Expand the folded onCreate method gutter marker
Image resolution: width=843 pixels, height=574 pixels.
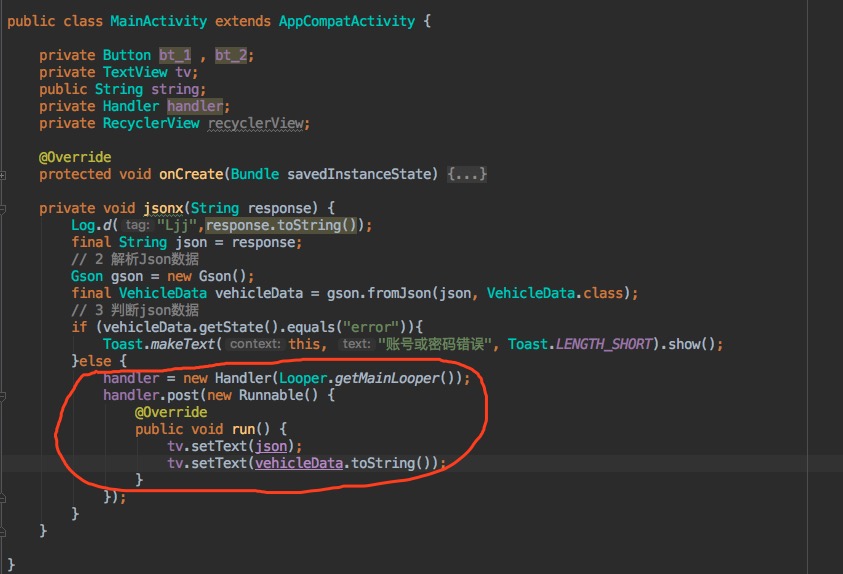tap(4, 175)
